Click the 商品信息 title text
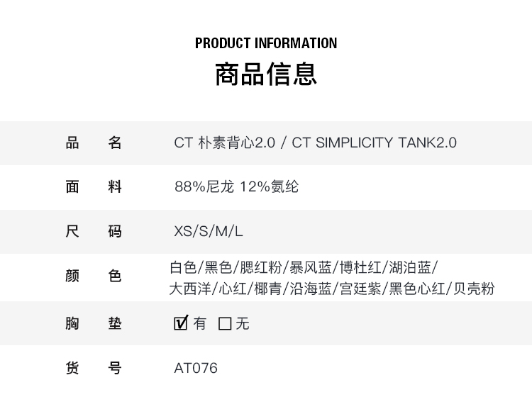The width and height of the screenshot is (532, 397). click(266, 74)
